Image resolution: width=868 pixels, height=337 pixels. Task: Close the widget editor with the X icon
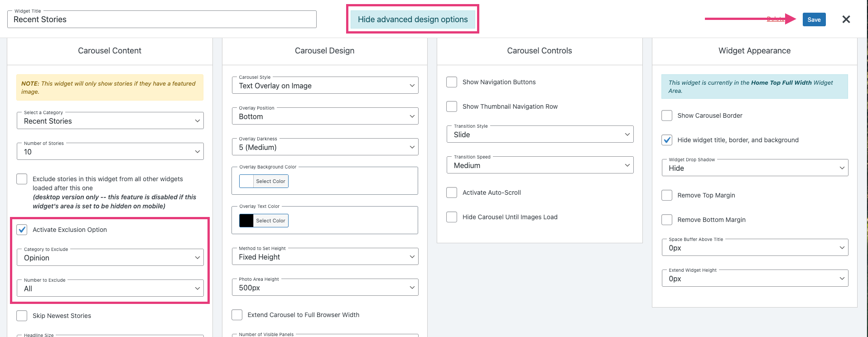pyautogui.click(x=846, y=19)
